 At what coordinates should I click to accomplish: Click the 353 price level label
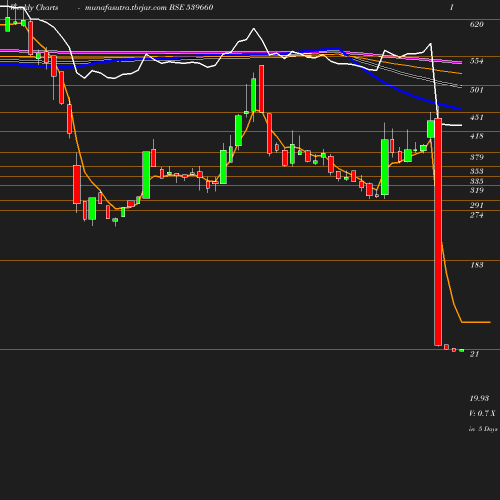point(476,171)
